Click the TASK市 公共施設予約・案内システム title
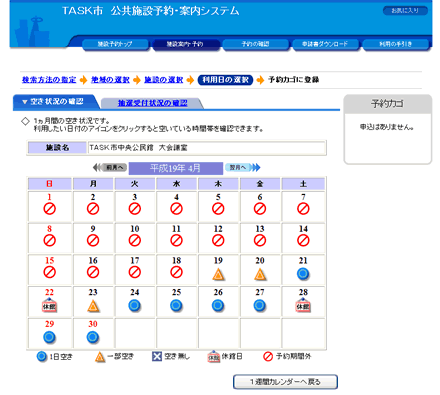This screenshot has height=395, width=440. 151,11
